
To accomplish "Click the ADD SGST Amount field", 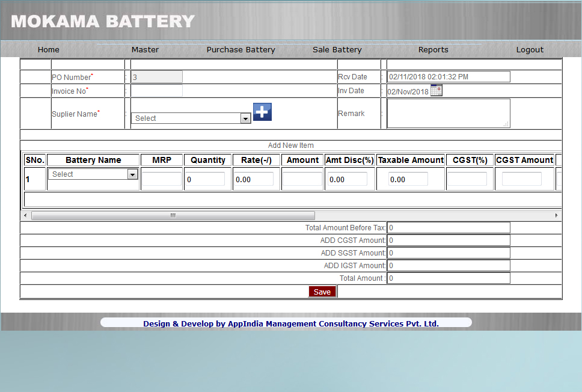I will coord(449,253).
